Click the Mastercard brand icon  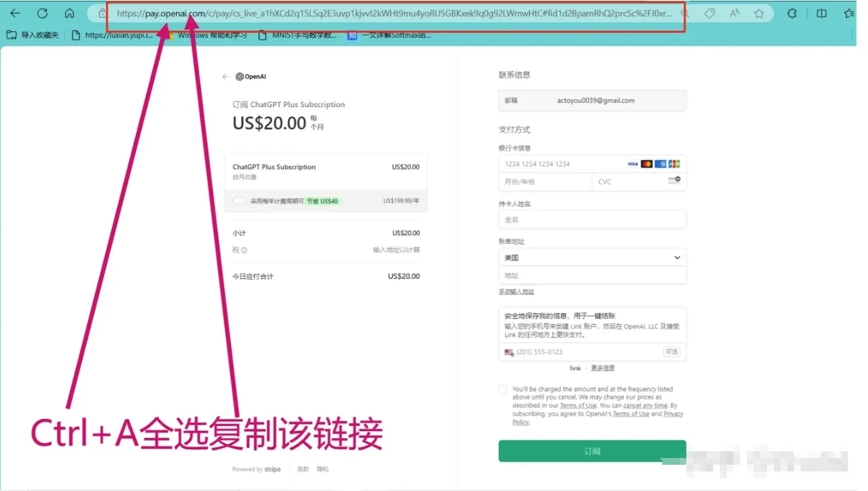(647, 164)
